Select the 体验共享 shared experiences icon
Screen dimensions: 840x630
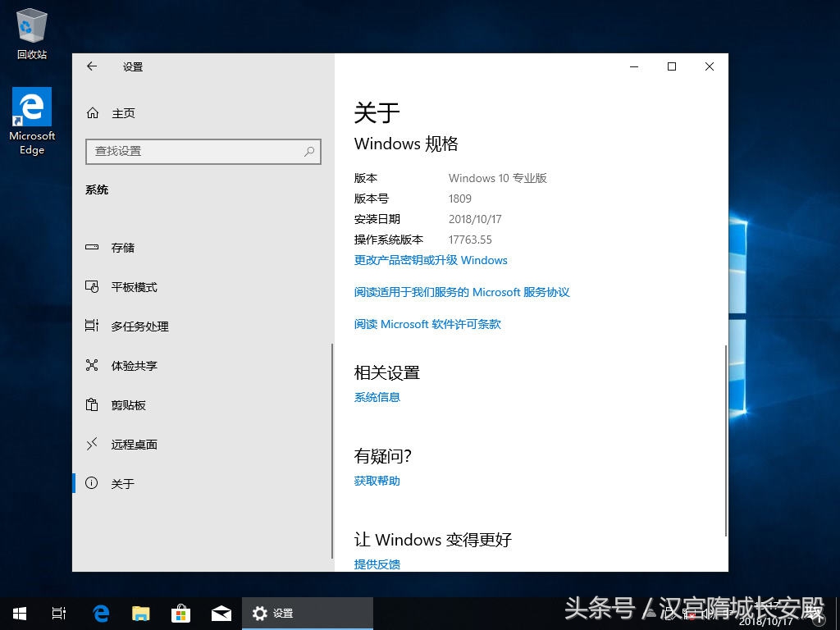tap(92, 365)
